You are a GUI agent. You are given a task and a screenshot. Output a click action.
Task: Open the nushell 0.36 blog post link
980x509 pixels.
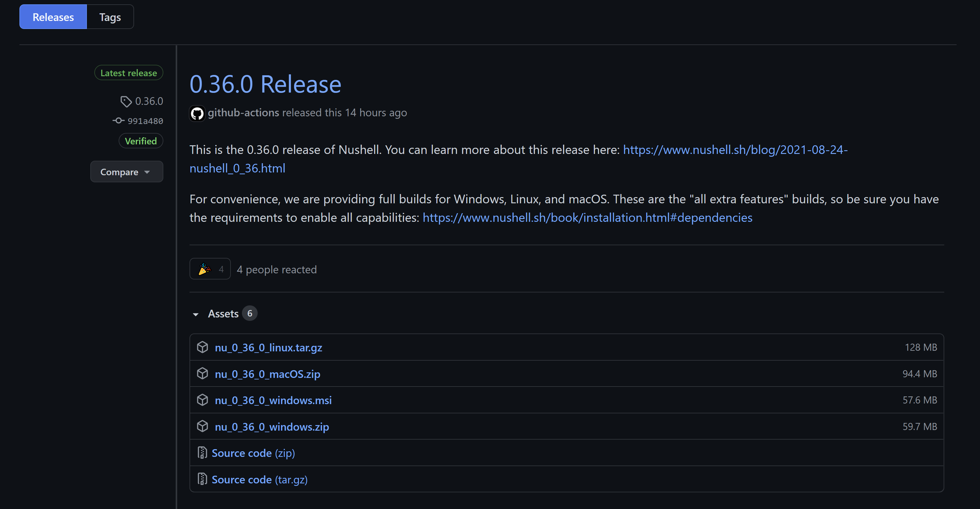point(734,150)
